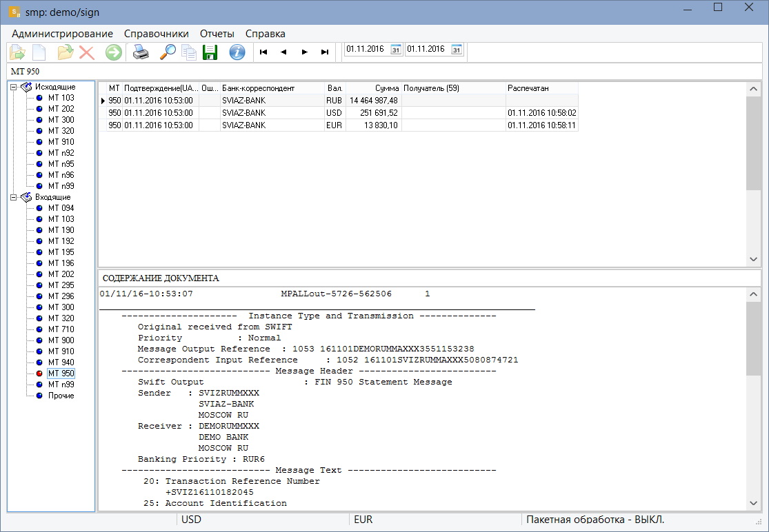Click Пакетная обработка - ВЫКЛ. in status bar
This screenshot has height=532, width=769.
tap(595, 520)
